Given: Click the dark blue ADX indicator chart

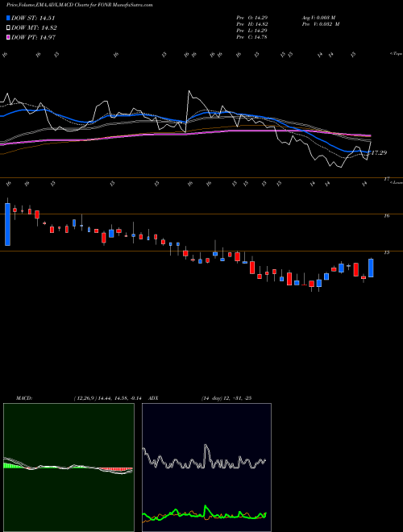Looking at the screenshot, I should 206,468.
